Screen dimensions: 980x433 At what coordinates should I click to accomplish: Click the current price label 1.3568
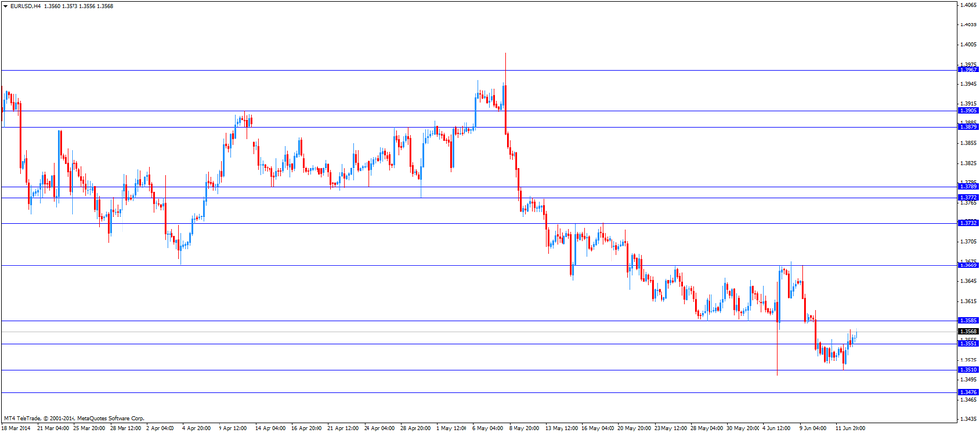pos(968,332)
